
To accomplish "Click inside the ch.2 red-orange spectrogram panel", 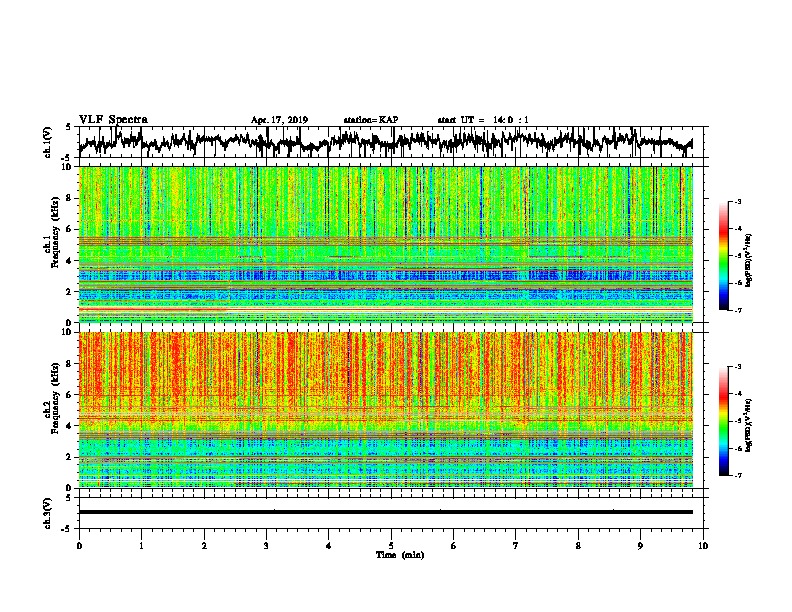I will (386, 410).
